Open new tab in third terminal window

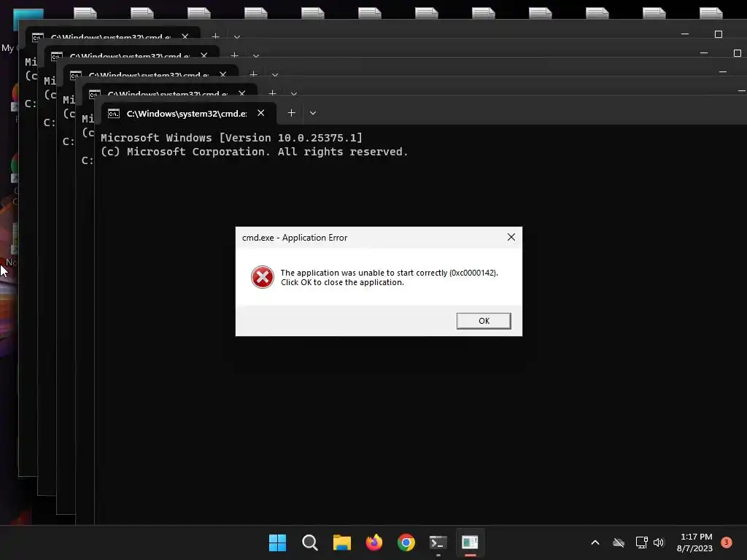253,74
